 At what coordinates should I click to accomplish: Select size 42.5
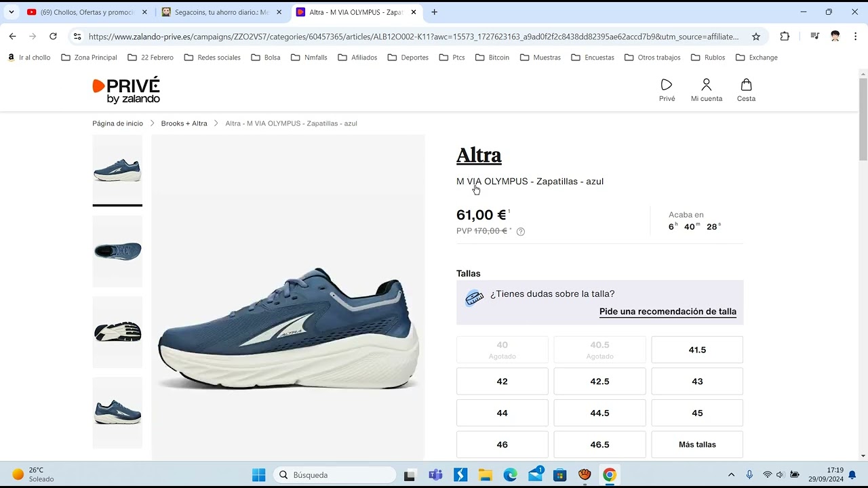599,382
